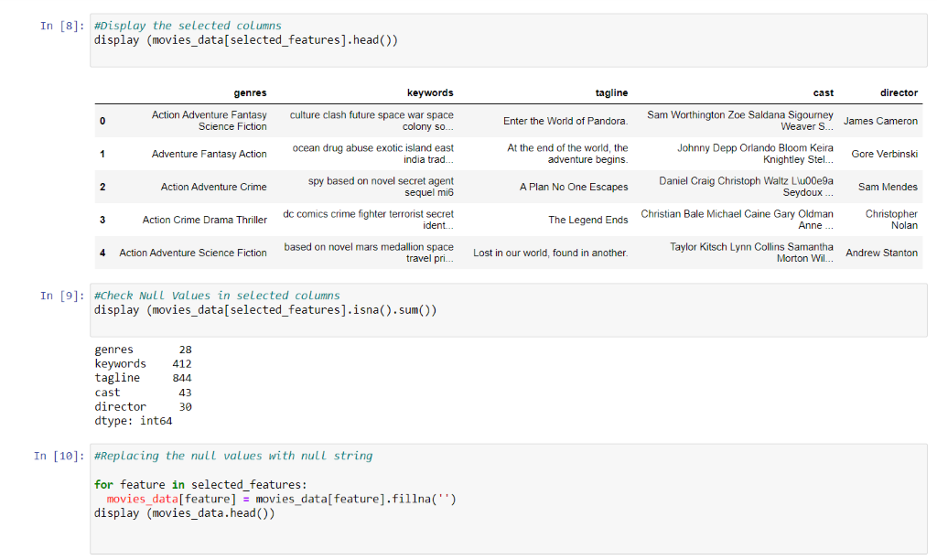
Task: Click keywords cell starting 'dc comics crime fighter'
Action: (368, 220)
